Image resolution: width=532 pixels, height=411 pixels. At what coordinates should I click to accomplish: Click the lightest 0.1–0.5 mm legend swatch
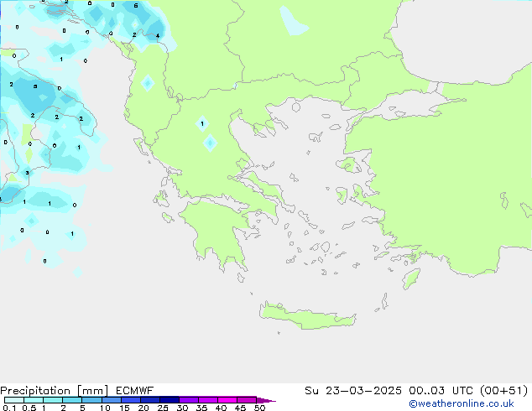pyautogui.click(x=14, y=400)
